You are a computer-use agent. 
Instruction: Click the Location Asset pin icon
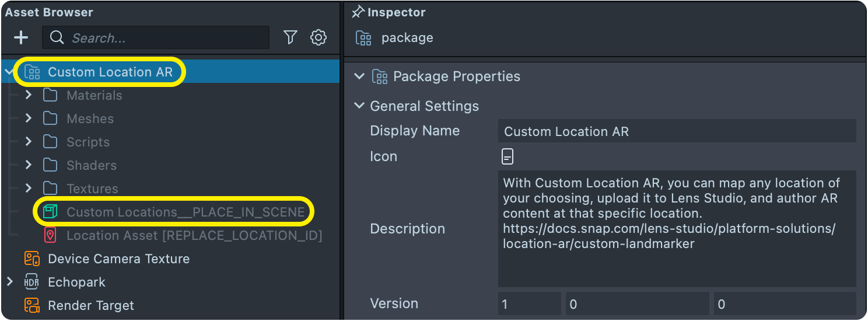(51, 235)
